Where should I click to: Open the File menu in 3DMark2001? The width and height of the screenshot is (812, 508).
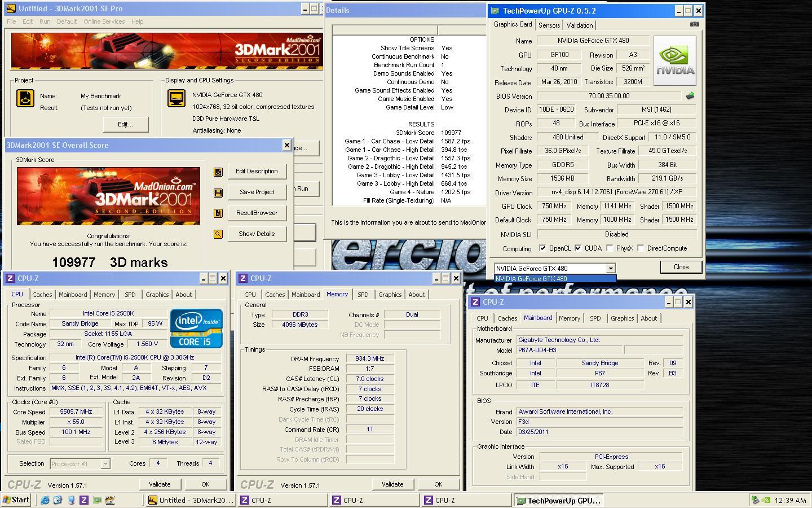(x=11, y=21)
